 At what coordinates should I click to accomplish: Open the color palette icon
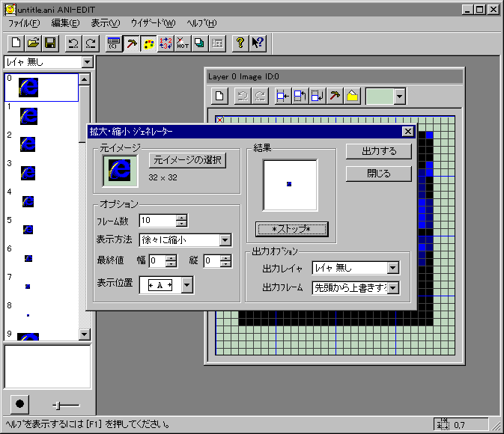[x=148, y=43]
